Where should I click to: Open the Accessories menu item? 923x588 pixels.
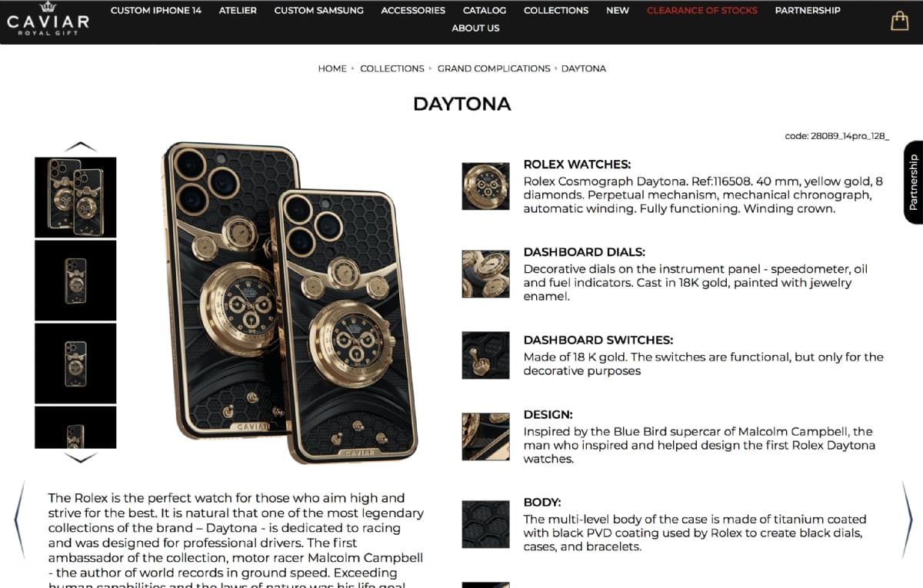point(413,10)
